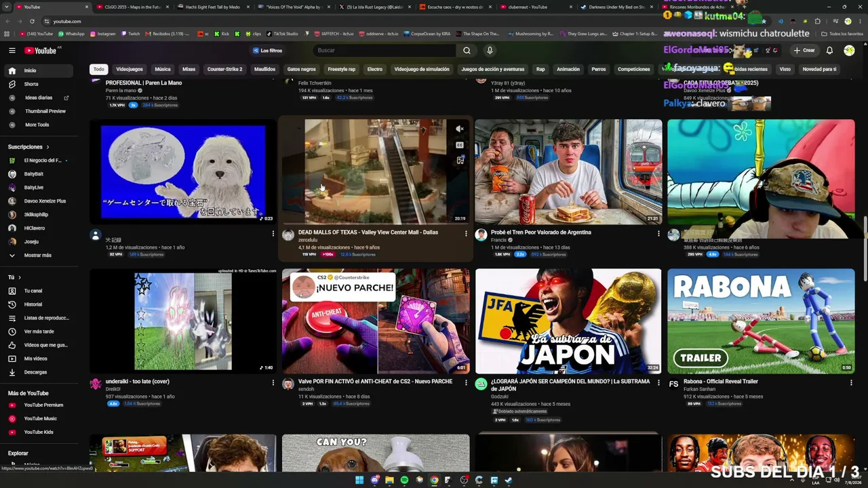Open More Tools in the sidebar

(x=38, y=125)
